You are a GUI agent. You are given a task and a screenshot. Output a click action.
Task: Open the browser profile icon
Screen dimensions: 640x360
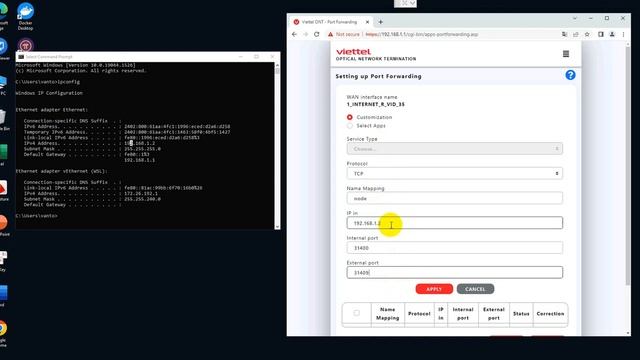612,34
